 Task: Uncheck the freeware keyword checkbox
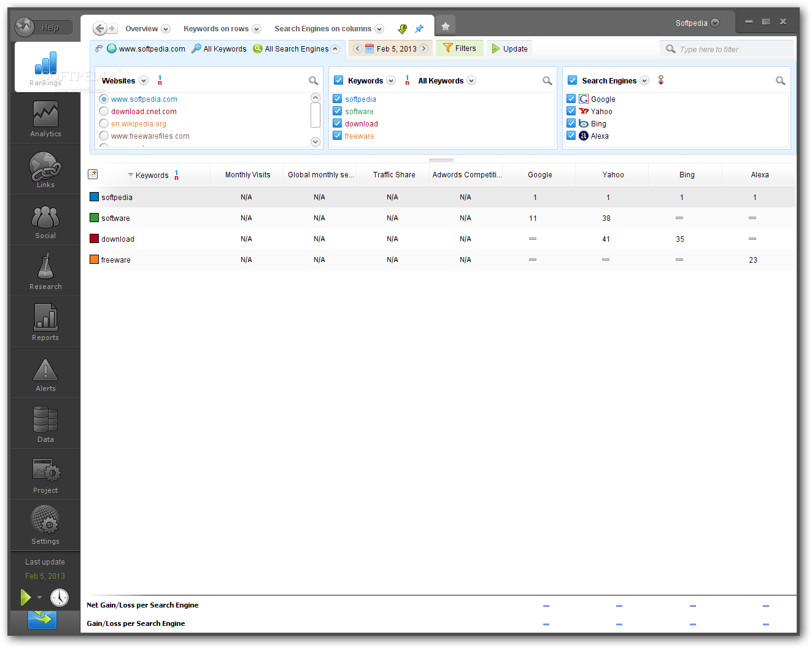coord(337,136)
